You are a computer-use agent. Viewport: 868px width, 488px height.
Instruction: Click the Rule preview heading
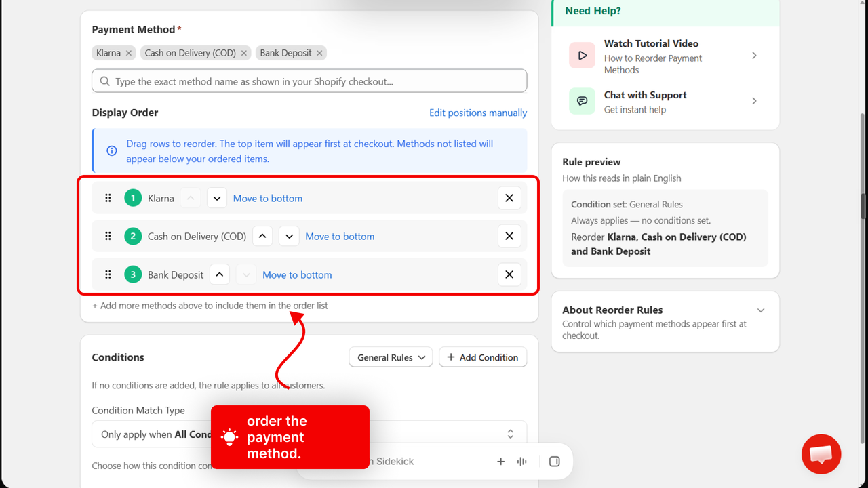click(591, 162)
